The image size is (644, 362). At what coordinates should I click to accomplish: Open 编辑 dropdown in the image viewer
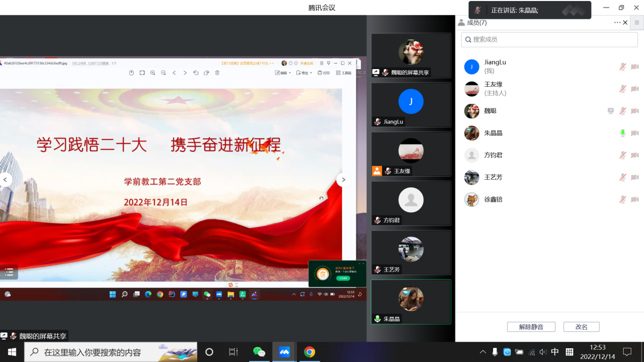[x=283, y=73]
